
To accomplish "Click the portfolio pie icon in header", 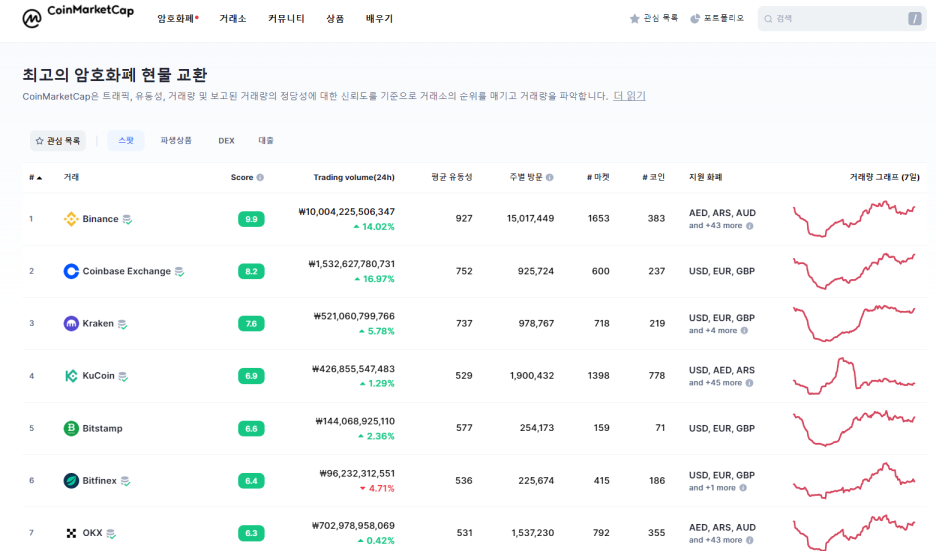I will 695,19.
